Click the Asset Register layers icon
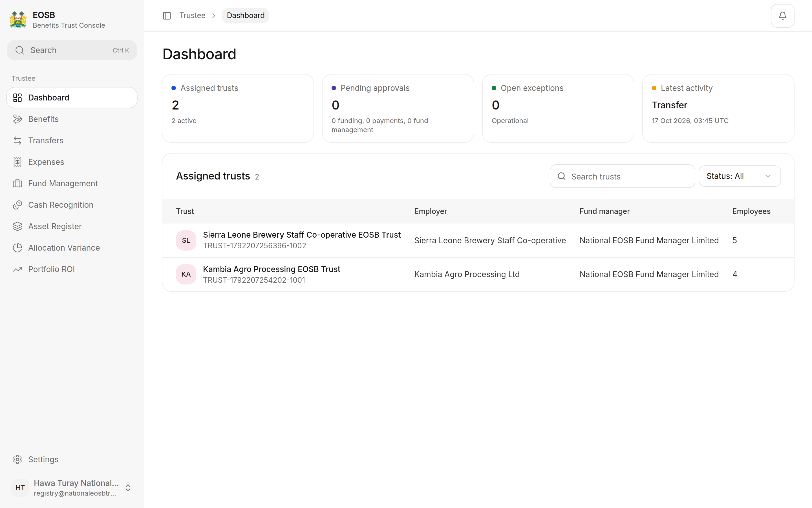The width and height of the screenshot is (812, 508). [17, 226]
